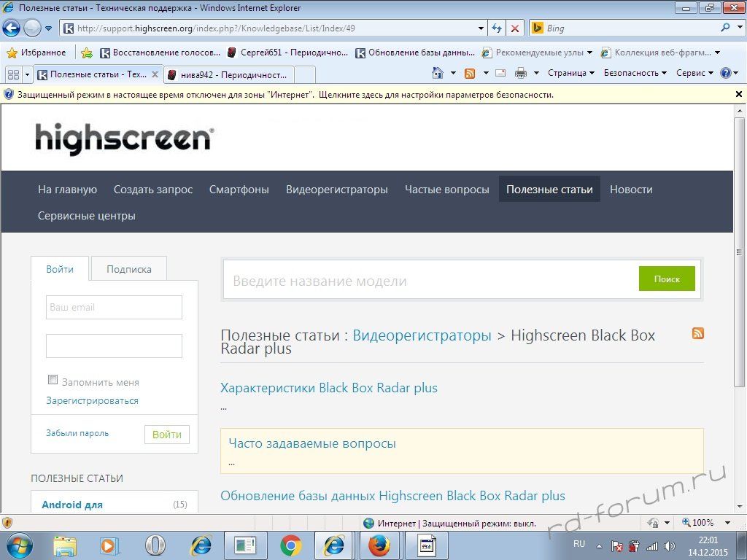Click the RSS feeds icon in command bar
Image resolution: width=747 pixels, height=560 pixels.
470,73
